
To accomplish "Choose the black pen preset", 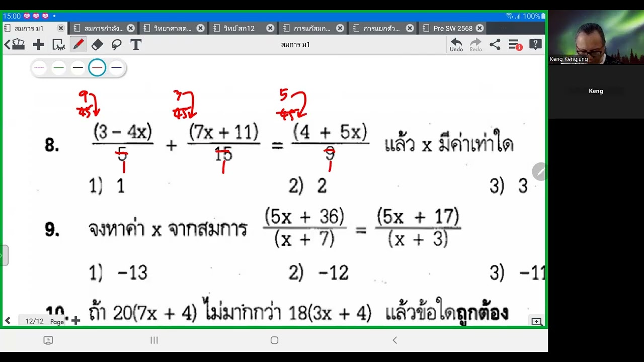I will point(78,67).
